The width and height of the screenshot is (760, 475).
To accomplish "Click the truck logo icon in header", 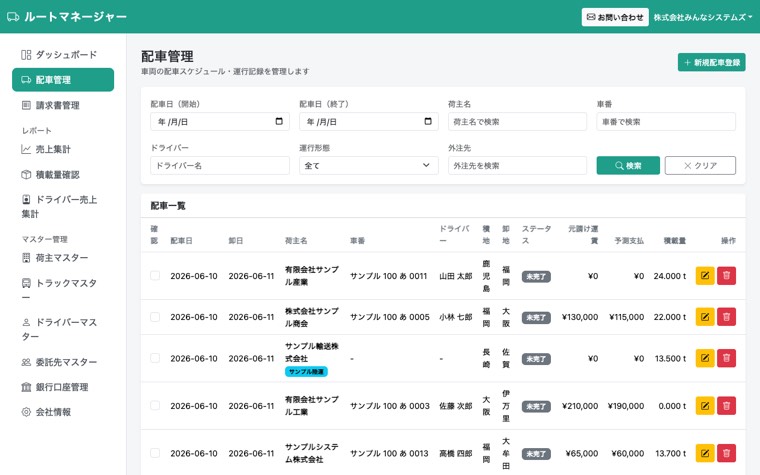I will [x=13, y=17].
